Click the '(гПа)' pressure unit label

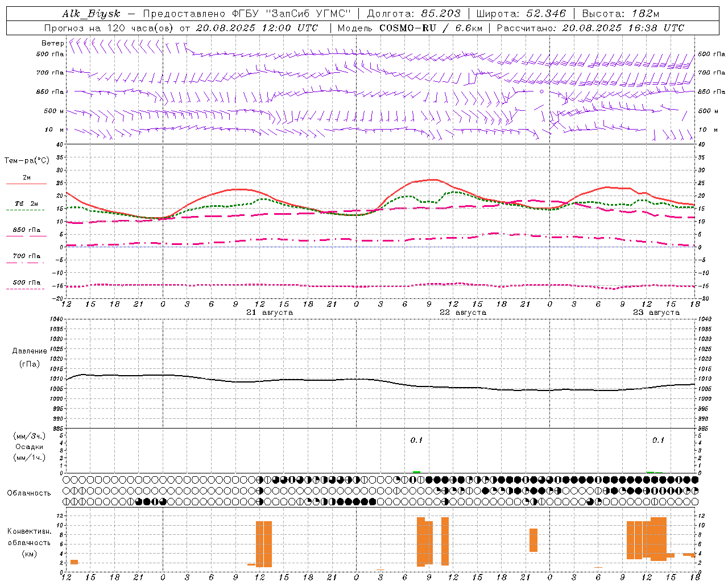[30, 364]
